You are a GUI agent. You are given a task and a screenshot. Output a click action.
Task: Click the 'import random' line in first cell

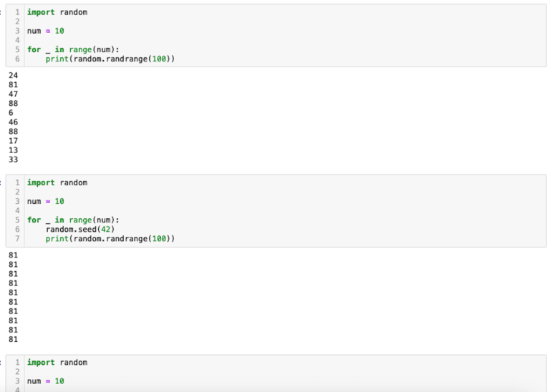57,12
